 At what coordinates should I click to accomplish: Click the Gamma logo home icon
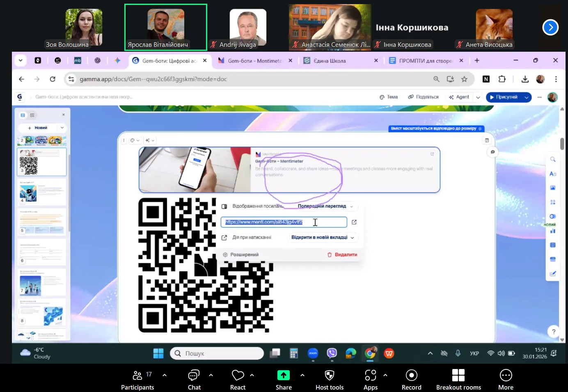(20, 97)
